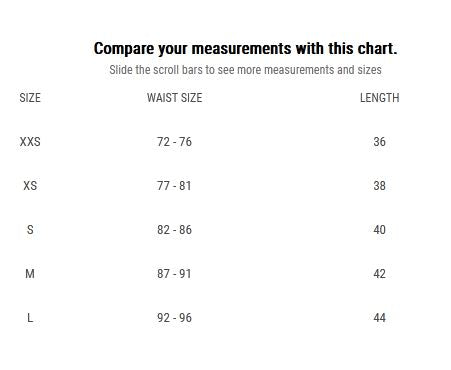Image resolution: width=451 pixels, height=370 pixels.
Task: Click the WAIST SIZE column header
Action: coord(174,98)
